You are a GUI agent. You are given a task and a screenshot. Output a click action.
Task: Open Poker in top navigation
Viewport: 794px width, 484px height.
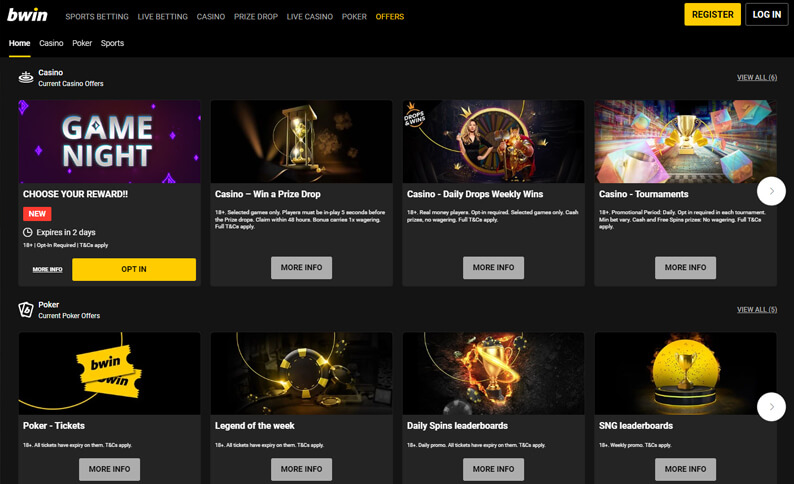pos(354,17)
